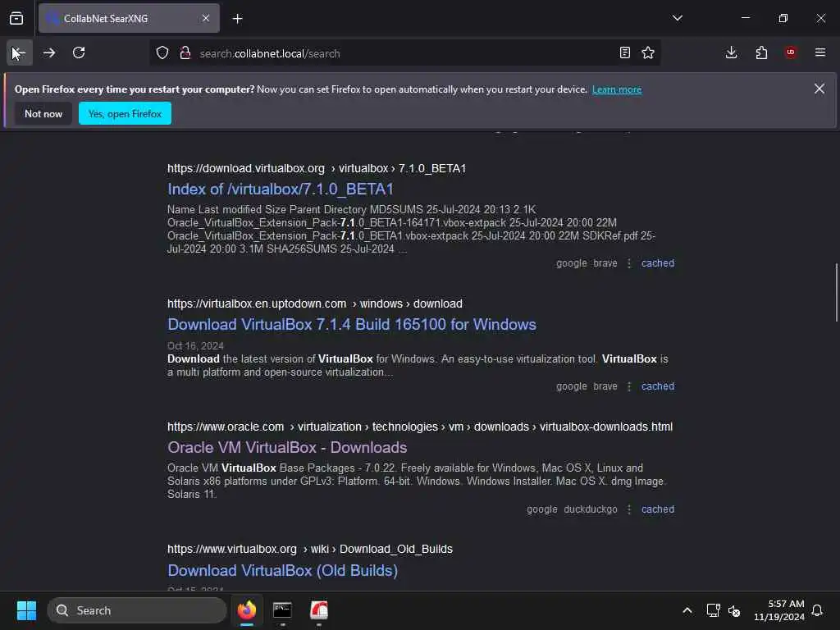
Task: Show hidden system tray icons
Action: (687, 610)
